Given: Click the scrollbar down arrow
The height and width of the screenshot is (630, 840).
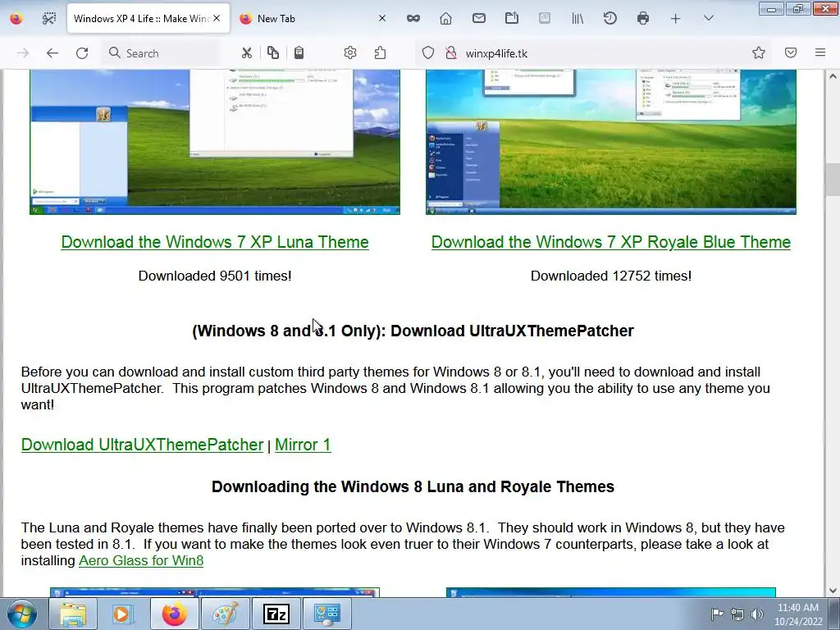Looking at the screenshot, I should [833, 591].
